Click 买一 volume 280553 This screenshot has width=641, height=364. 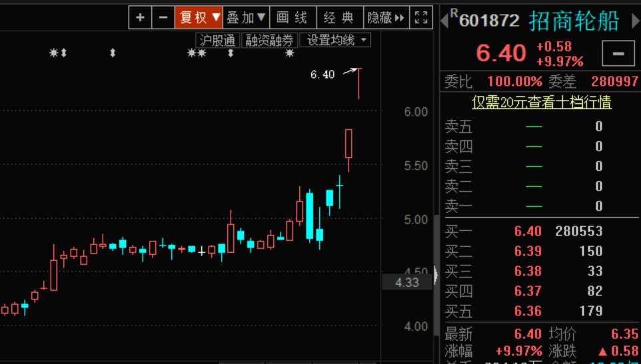pyautogui.click(x=579, y=232)
